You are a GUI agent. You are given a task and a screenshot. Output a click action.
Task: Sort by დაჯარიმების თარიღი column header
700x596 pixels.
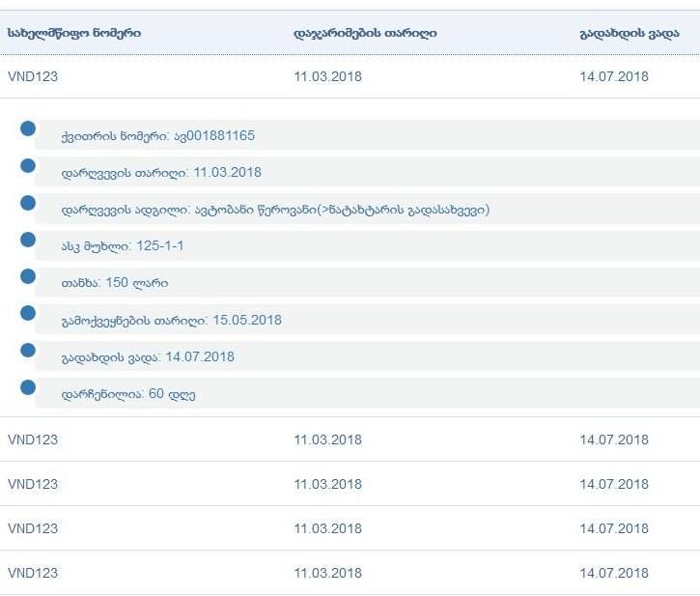tap(365, 33)
